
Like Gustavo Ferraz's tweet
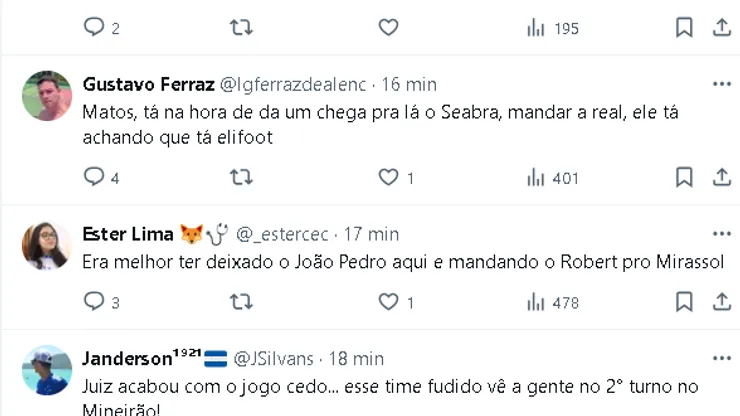pos(388,177)
